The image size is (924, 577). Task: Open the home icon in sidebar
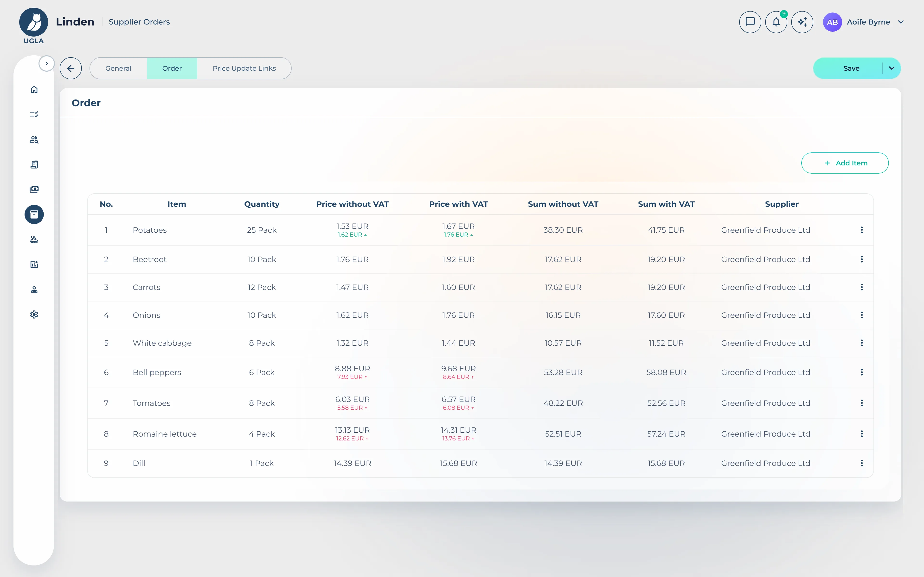click(34, 89)
